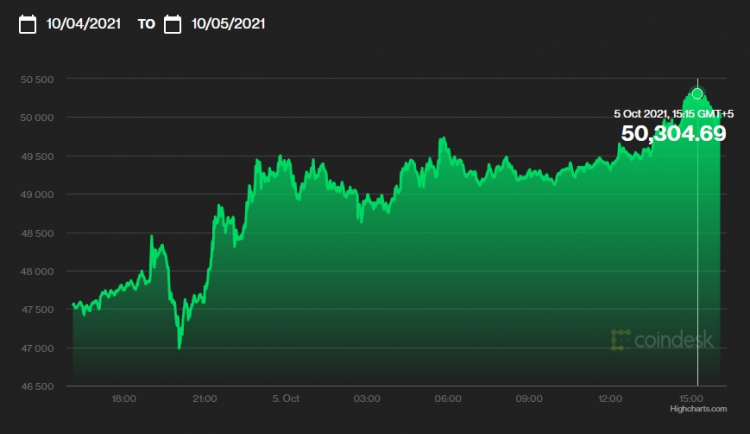Screen dimensions: 750x434
Task: Select the '5. Oct' date label on x-axis
Action: [x=286, y=399]
